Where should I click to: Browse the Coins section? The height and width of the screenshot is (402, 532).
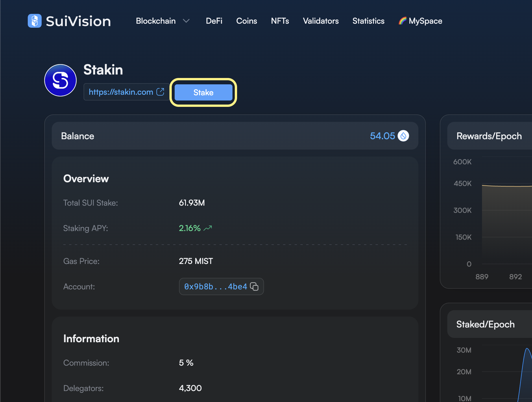pos(247,21)
